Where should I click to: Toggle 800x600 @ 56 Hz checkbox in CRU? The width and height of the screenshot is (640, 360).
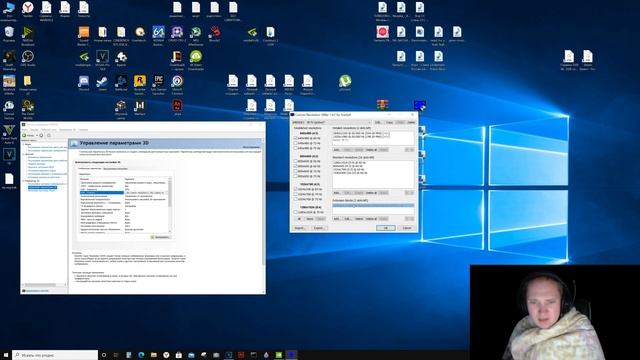[296, 161]
